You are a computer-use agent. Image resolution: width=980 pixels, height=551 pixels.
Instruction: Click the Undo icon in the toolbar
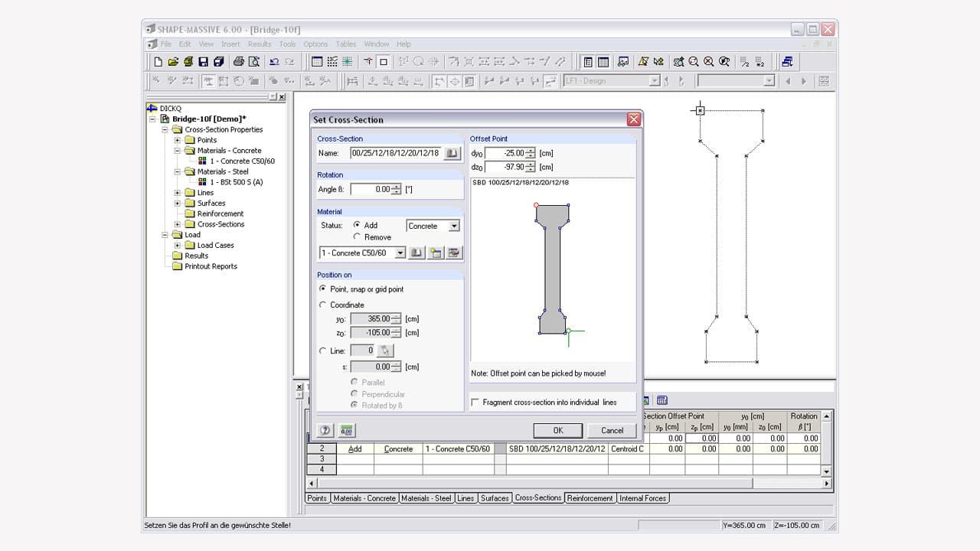coord(273,62)
